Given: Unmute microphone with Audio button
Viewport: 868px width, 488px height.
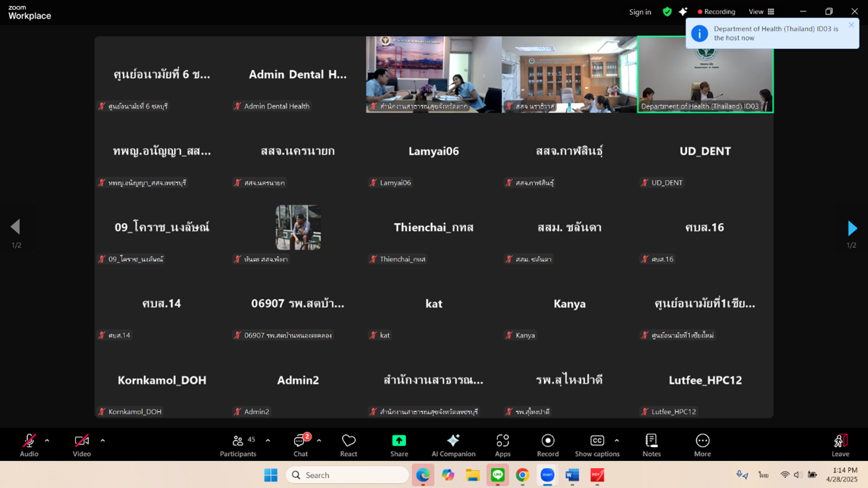Looking at the screenshot, I should tap(29, 445).
